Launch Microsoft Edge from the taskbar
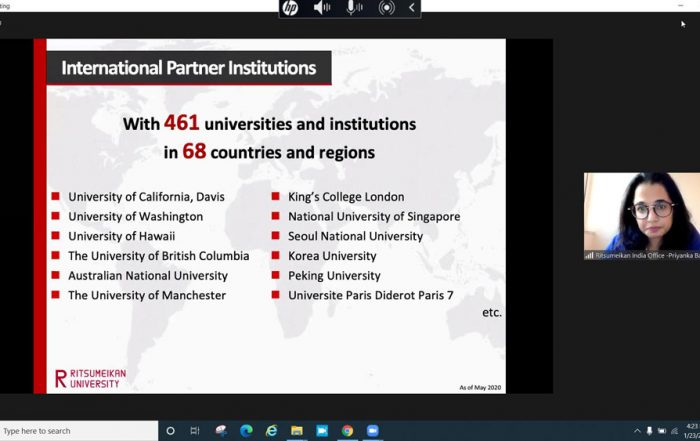 [246, 431]
